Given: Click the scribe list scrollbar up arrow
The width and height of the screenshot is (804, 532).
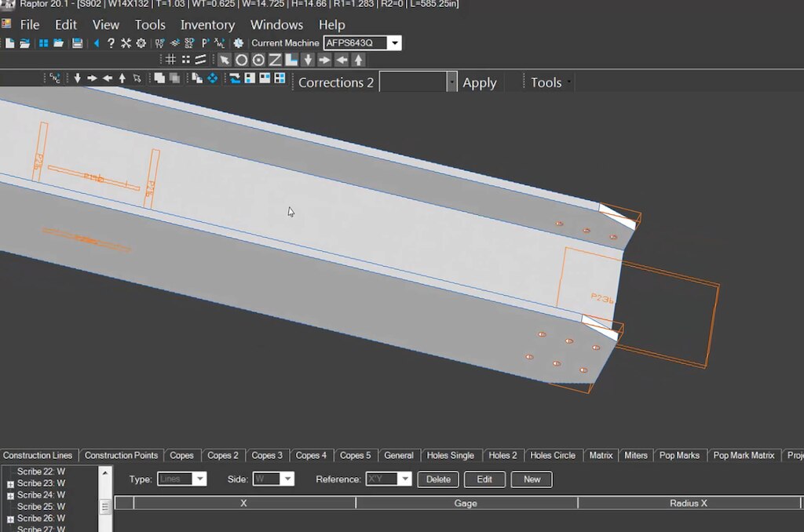Looking at the screenshot, I should pos(105,472).
